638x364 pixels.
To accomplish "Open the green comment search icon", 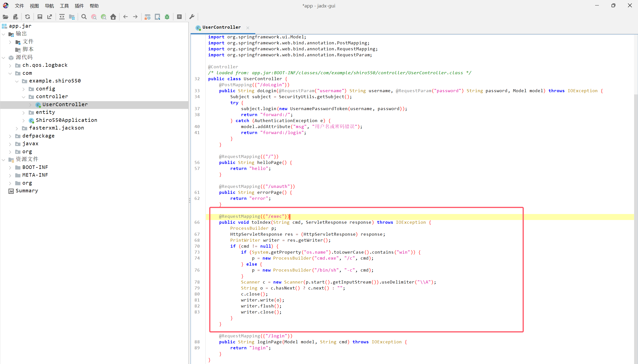I will (103, 17).
